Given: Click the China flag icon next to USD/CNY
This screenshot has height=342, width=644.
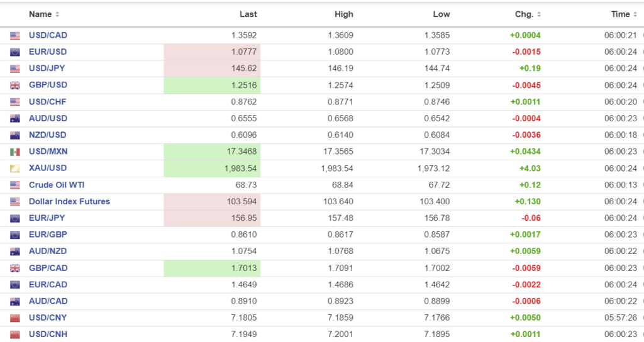Looking at the screenshot, I should click(15, 318).
